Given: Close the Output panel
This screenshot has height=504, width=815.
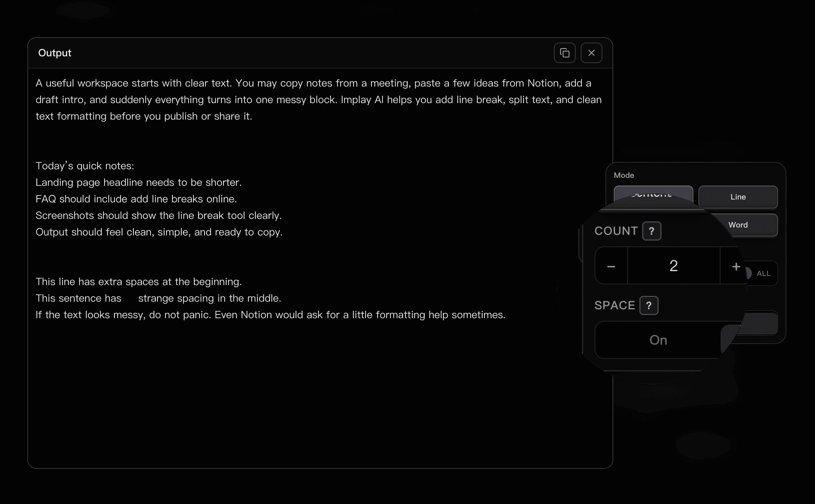Looking at the screenshot, I should tap(591, 53).
